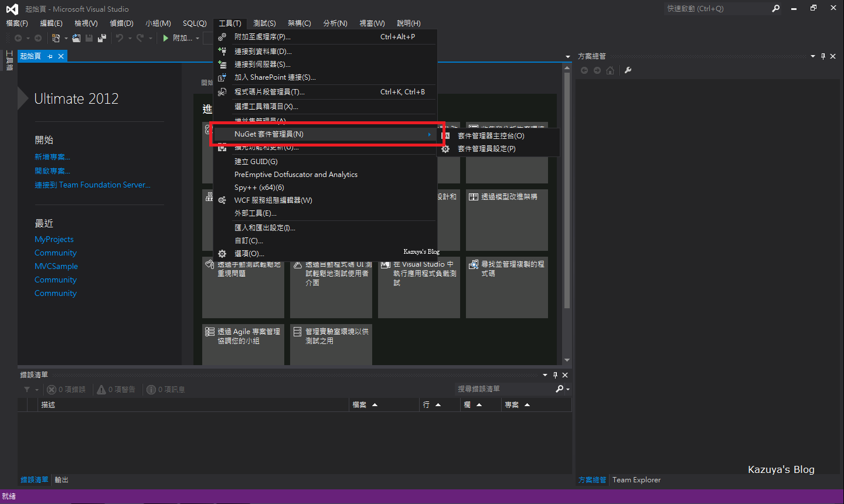Screen dimensions: 844x504
Task: Click the gear icon beside 選項(O)...
Action: click(222, 254)
